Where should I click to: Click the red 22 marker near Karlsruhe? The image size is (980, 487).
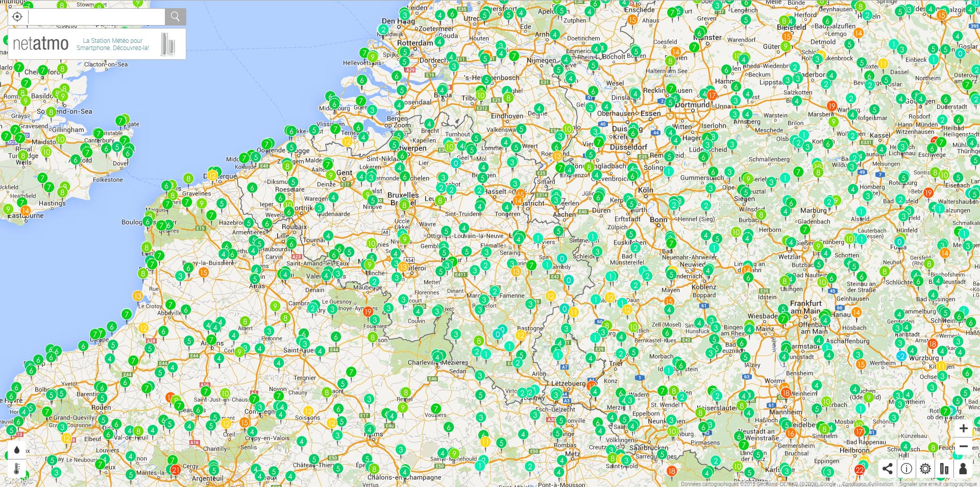860,470
